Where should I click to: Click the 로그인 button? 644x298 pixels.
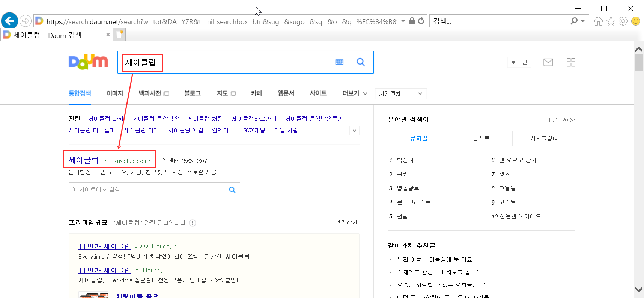click(519, 62)
